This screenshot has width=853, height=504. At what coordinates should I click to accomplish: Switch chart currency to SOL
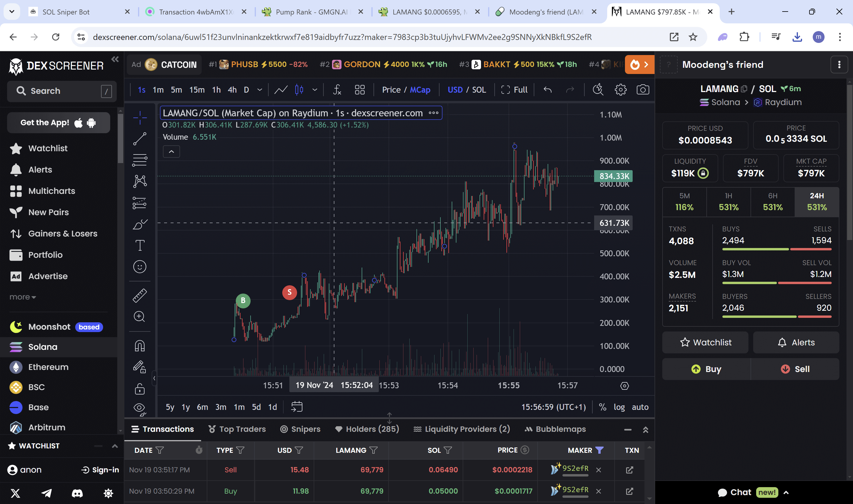coord(479,90)
